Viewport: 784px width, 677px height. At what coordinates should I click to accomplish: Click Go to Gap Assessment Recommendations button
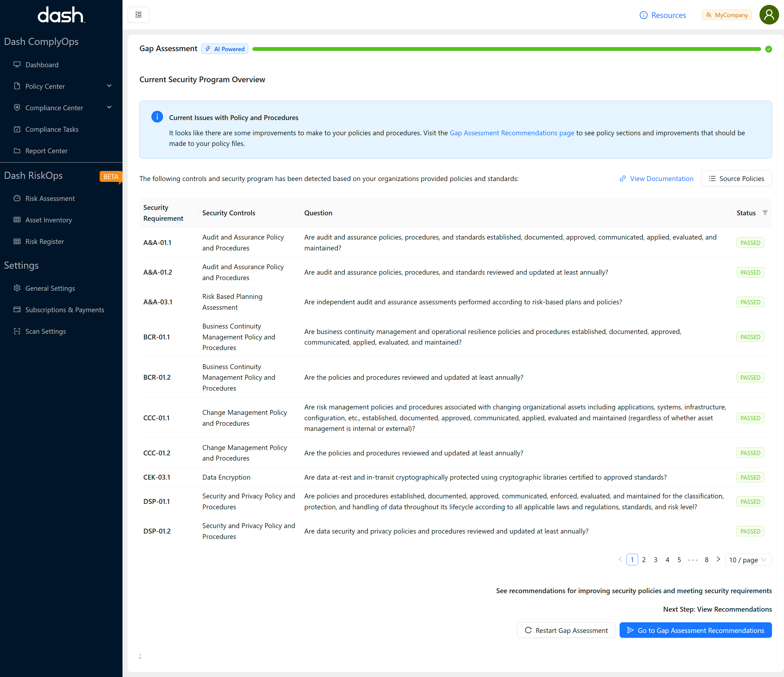695,630
